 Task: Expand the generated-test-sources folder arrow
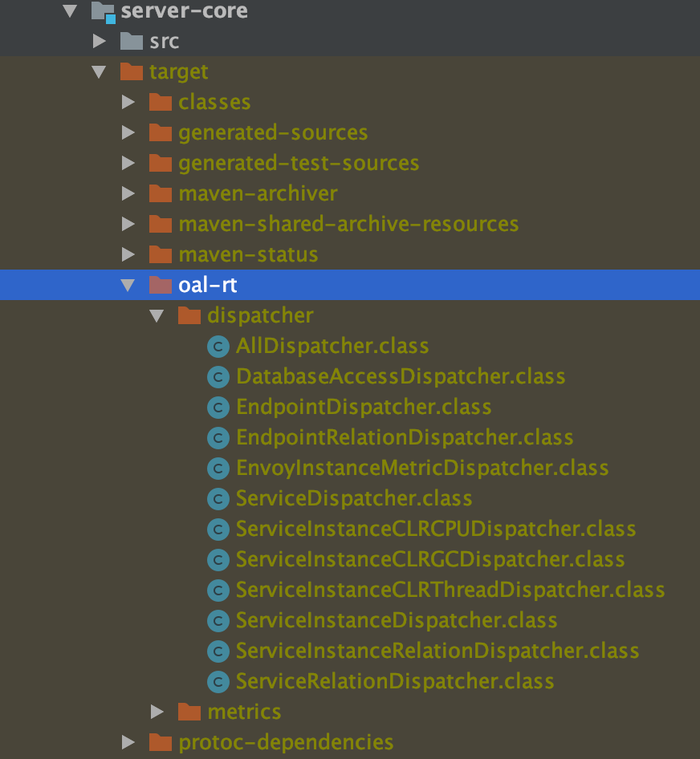click(128, 163)
